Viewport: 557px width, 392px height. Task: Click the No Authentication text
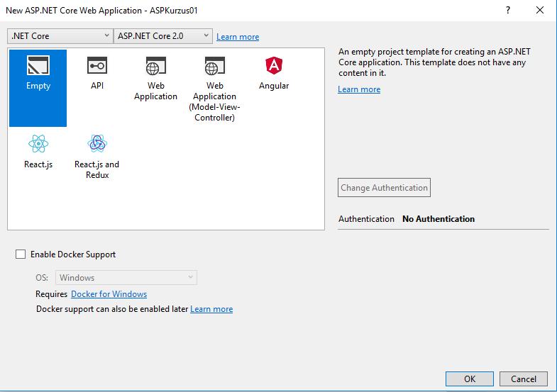pyautogui.click(x=439, y=219)
